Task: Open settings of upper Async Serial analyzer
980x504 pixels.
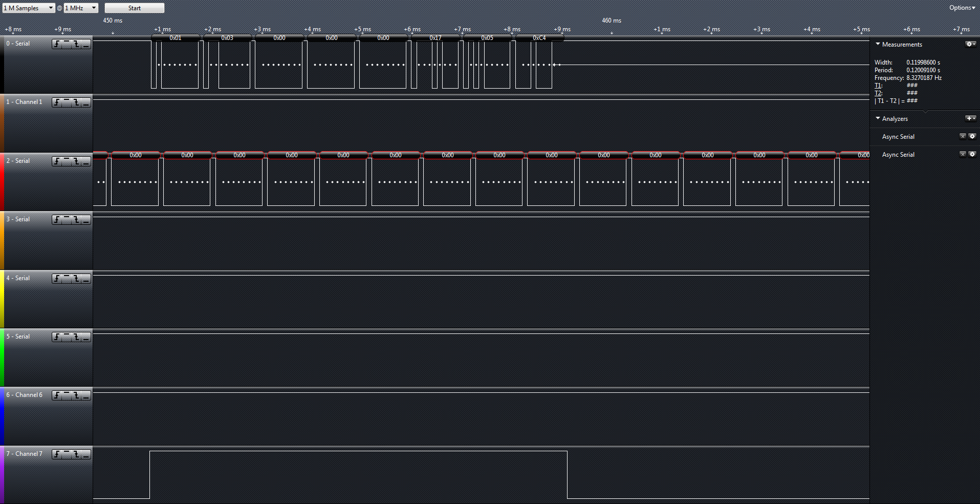Action: (x=972, y=136)
